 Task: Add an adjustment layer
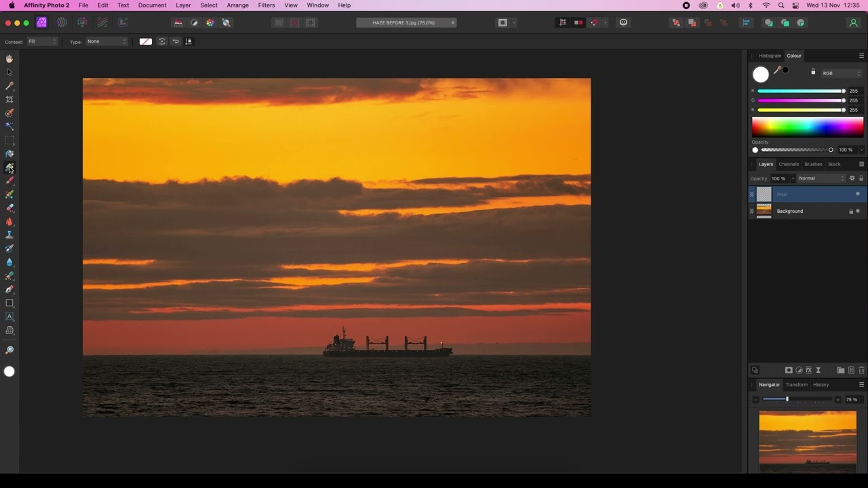point(799,370)
